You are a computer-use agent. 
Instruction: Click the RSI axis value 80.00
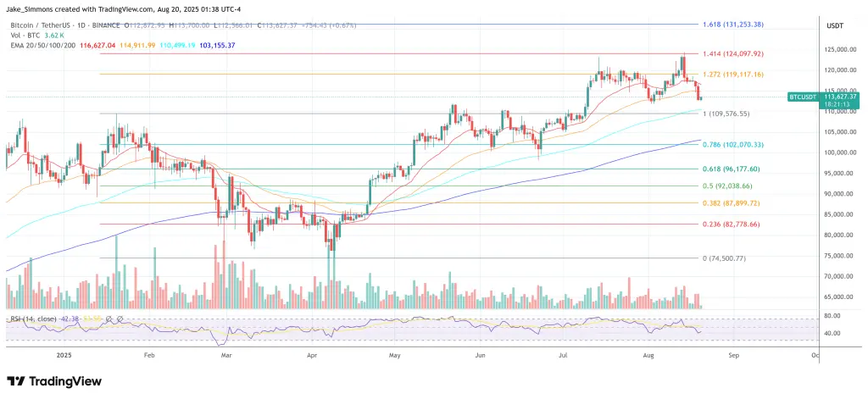click(x=832, y=316)
